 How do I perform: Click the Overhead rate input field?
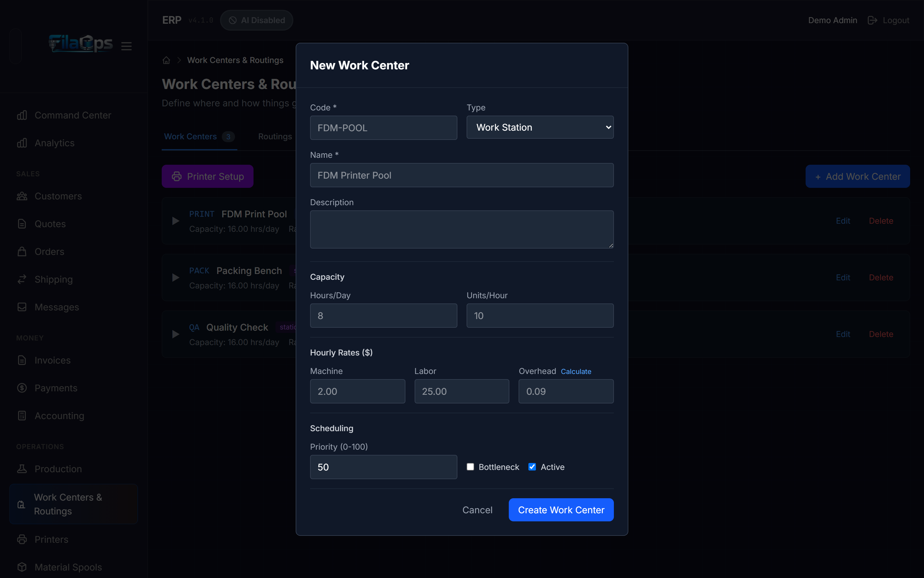(566, 391)
